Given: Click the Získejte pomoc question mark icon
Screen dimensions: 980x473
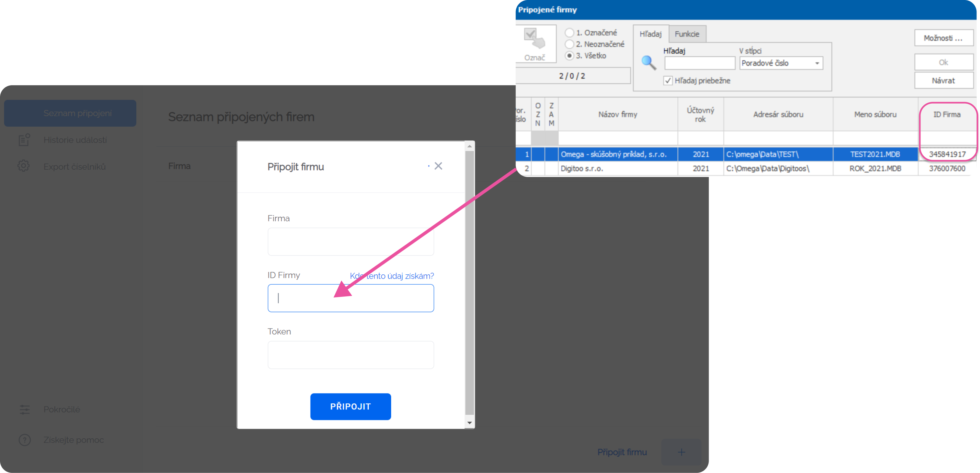Looking at the screenshot, I should pyautogui.click(x=24, y=440).
